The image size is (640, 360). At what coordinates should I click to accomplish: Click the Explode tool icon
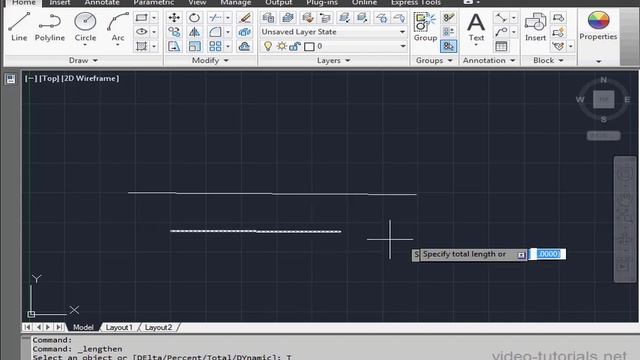tap(244, 32)
